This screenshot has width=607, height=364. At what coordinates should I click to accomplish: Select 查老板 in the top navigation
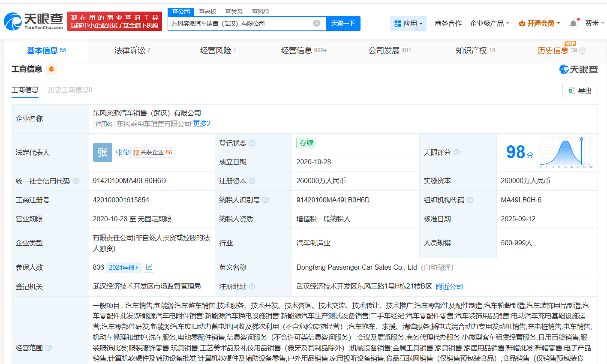pos(207,12)
